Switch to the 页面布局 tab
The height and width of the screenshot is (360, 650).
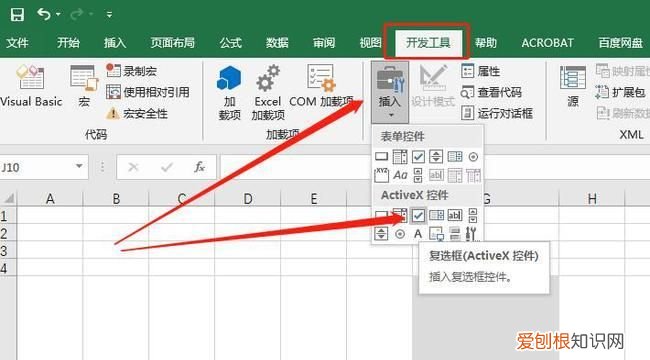[x=172, y=42]
